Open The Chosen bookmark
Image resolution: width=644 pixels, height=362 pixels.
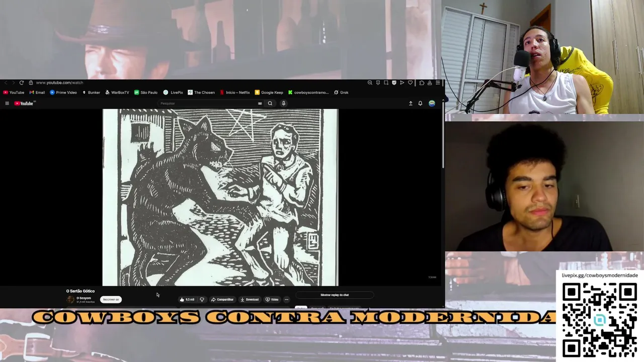coord(201,93)
